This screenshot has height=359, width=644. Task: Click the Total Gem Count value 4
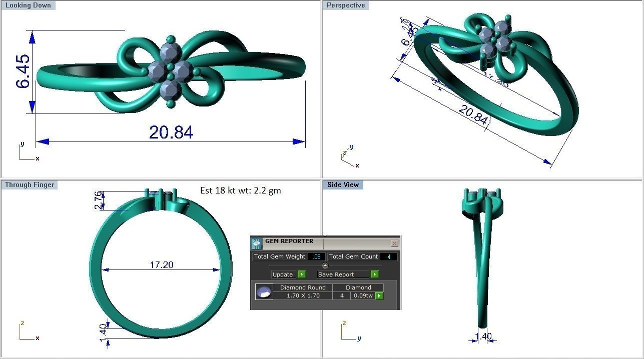pyautogui.click(x=389, y=256)
